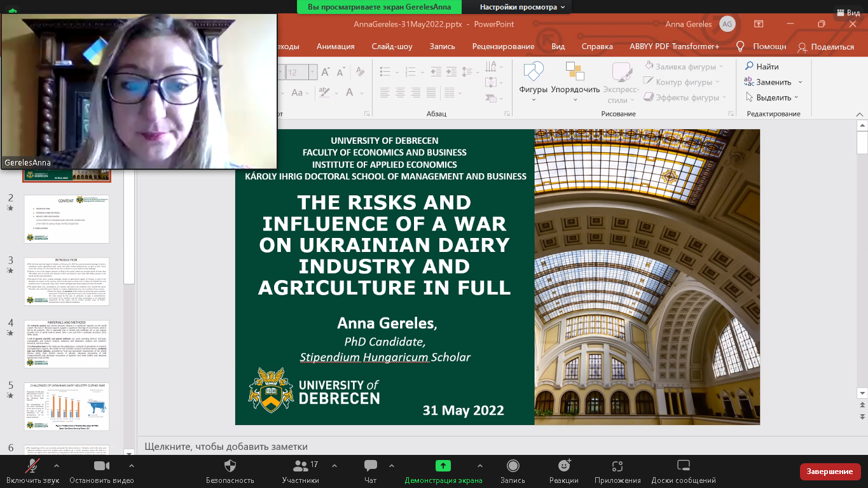Select slide 3 INTRODUCTION thumbnail
Screen dimensions: 868x488
(66, 281)
